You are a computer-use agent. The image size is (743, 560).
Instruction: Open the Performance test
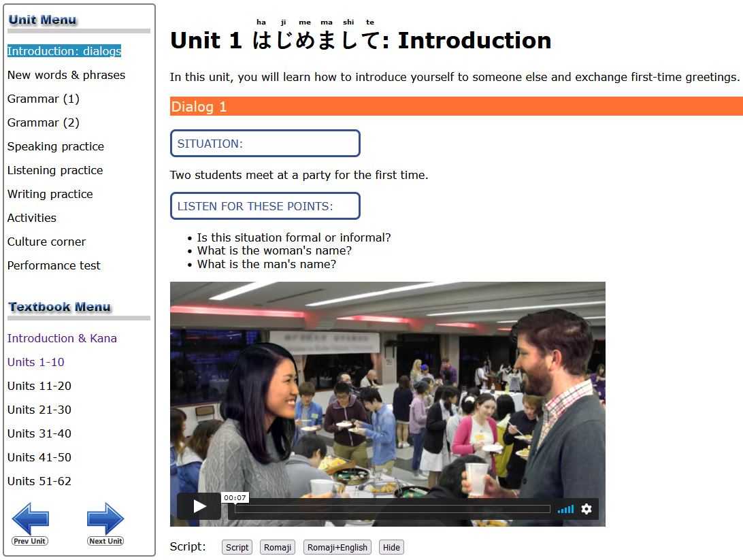click(x=54, y=265)
